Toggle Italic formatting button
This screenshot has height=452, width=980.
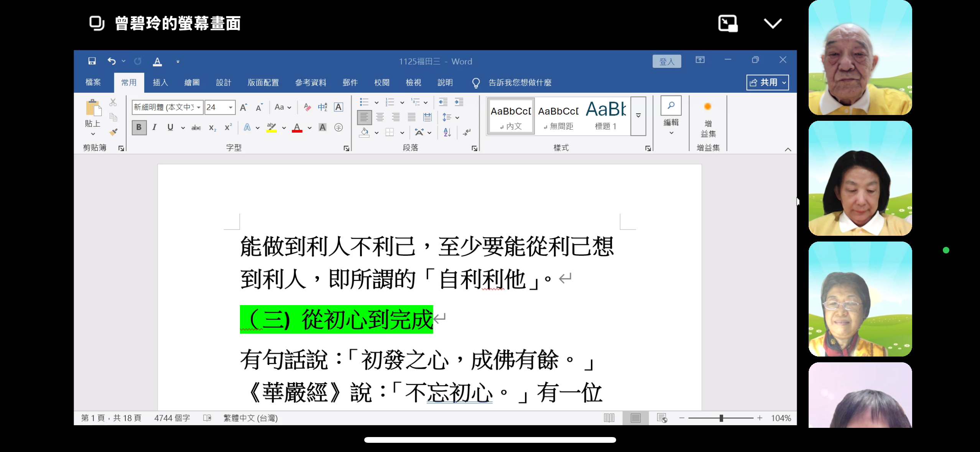point(155,127)
